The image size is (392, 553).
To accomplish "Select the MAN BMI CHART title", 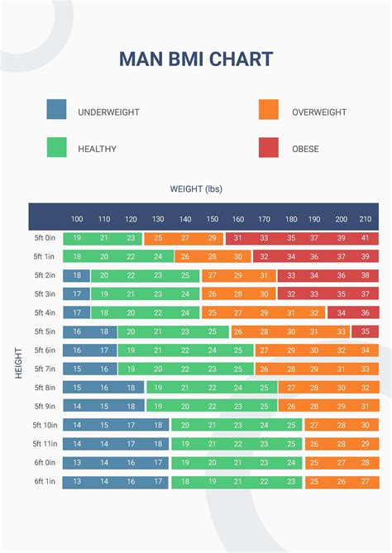I will (196, 59).
